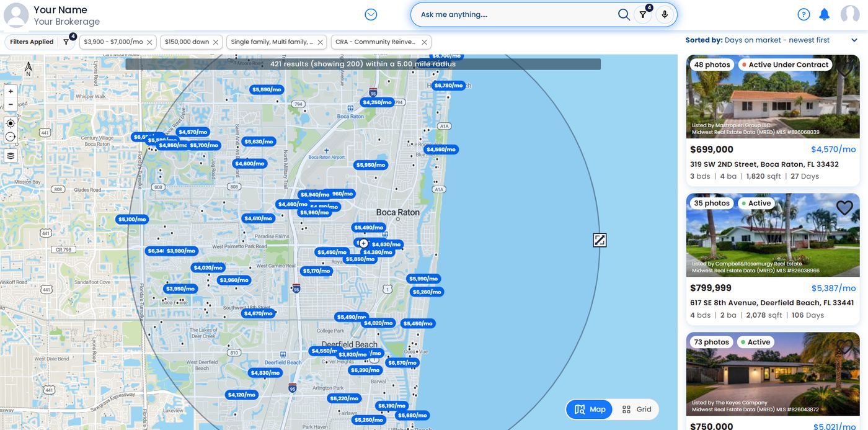Click the $699,000 price
The width and height of the screenshot is (868, 430).
point(712,150)
